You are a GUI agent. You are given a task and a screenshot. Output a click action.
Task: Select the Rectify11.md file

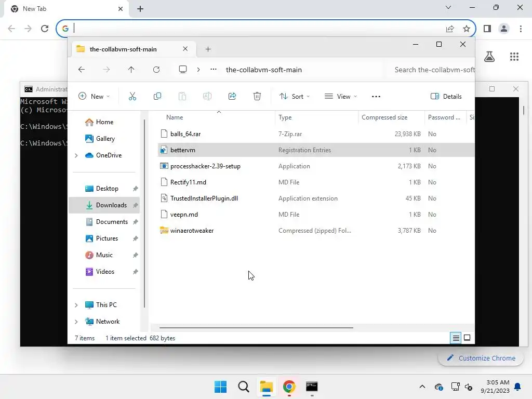tap(188, 182)
